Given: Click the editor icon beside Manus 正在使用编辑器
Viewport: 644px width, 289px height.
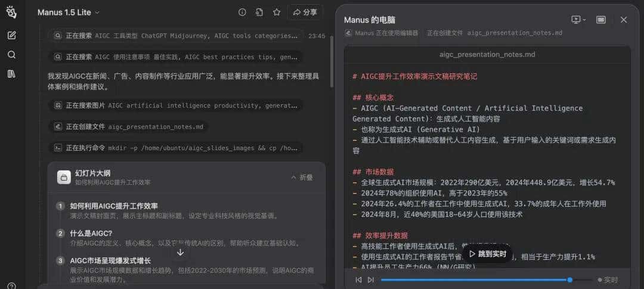Looking at the screenshot, I should (x=348, y=33).
